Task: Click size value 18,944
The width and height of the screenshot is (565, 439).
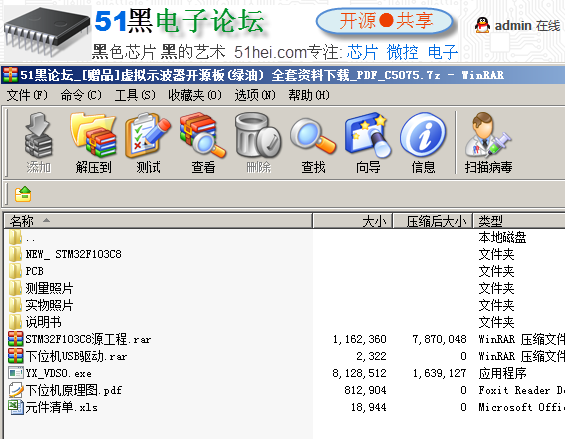Action: pyautogui.click(x=368, y=407)
